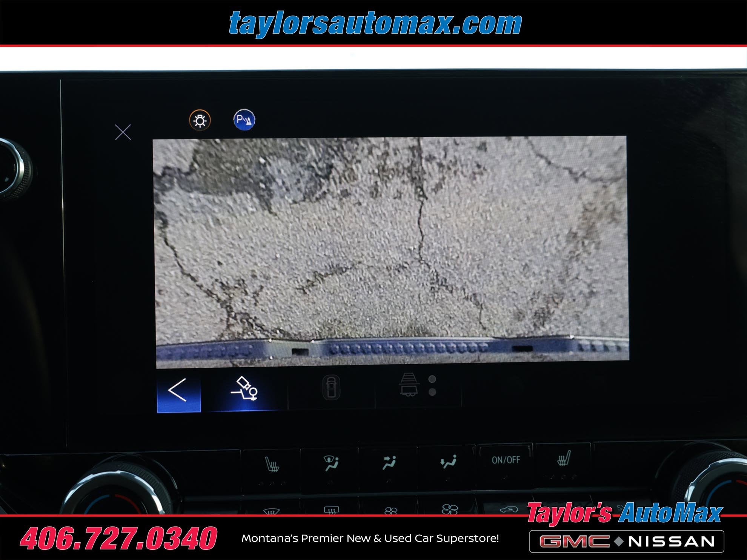The width and height of the screenshot is (747, 560).
Task: Select the trailer bed camera view
Action: (x=410, y=385)
